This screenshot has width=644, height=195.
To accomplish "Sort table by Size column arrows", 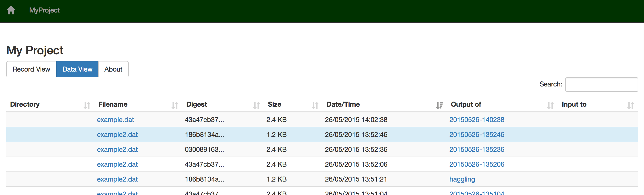I will [315, 105].
